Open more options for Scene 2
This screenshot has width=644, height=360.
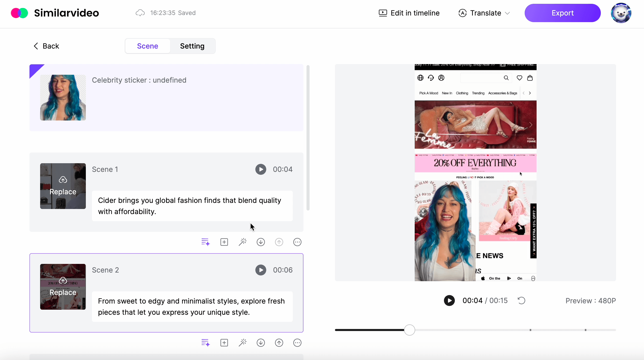[297, 343]
